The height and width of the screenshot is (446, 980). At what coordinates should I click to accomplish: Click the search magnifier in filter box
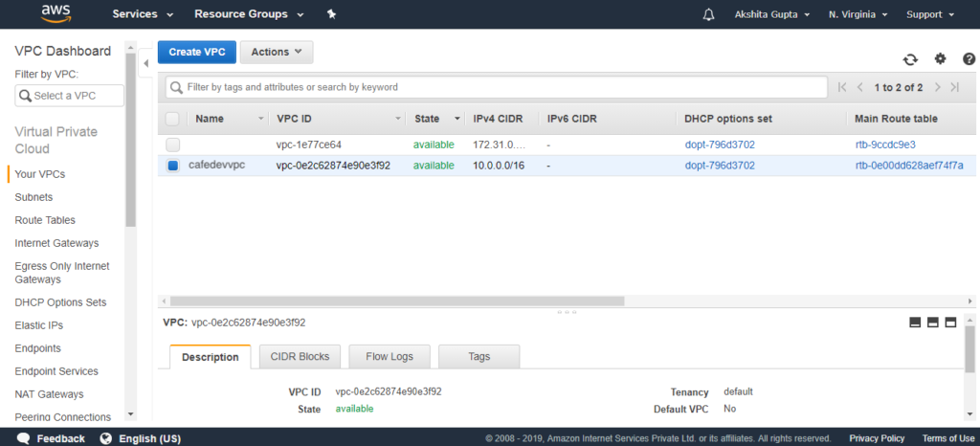tap(176, 87)
